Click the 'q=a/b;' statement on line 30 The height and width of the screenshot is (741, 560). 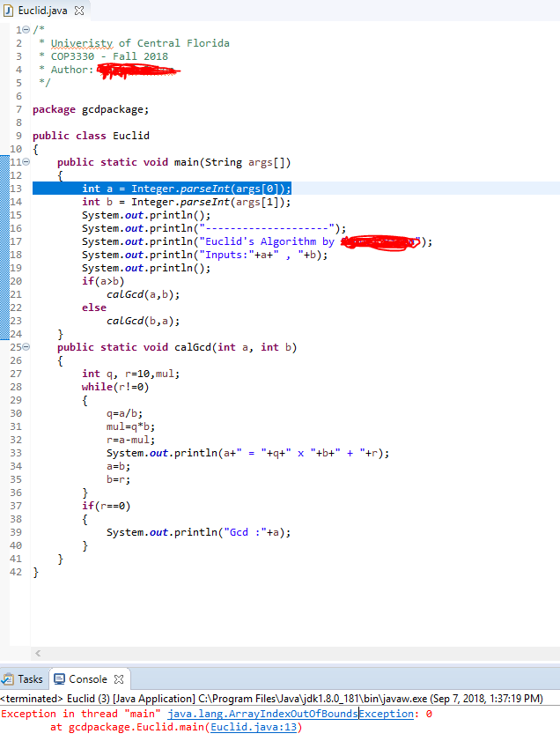(x=125, y=413)
